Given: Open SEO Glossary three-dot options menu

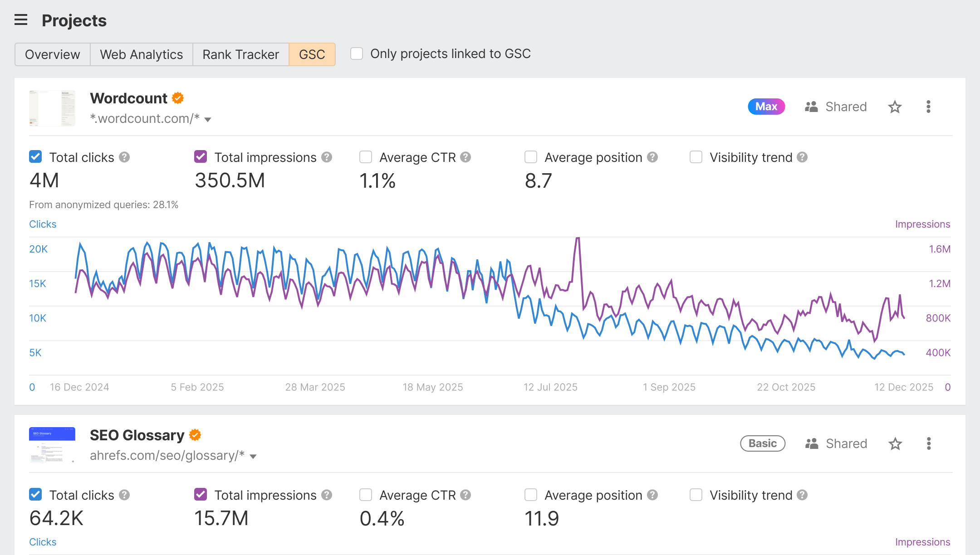Looking at the screenshot, I should click(929, 443).
